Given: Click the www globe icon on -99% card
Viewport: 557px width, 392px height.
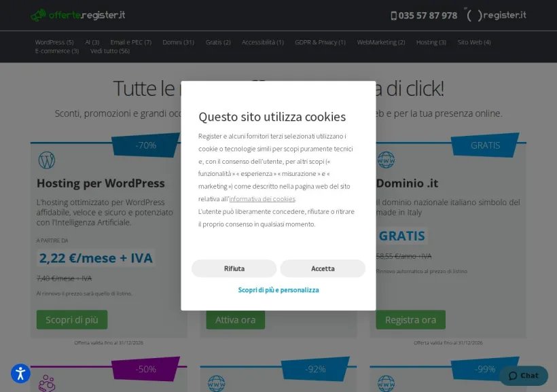Looking at the screenshot, I should [386, 383].
